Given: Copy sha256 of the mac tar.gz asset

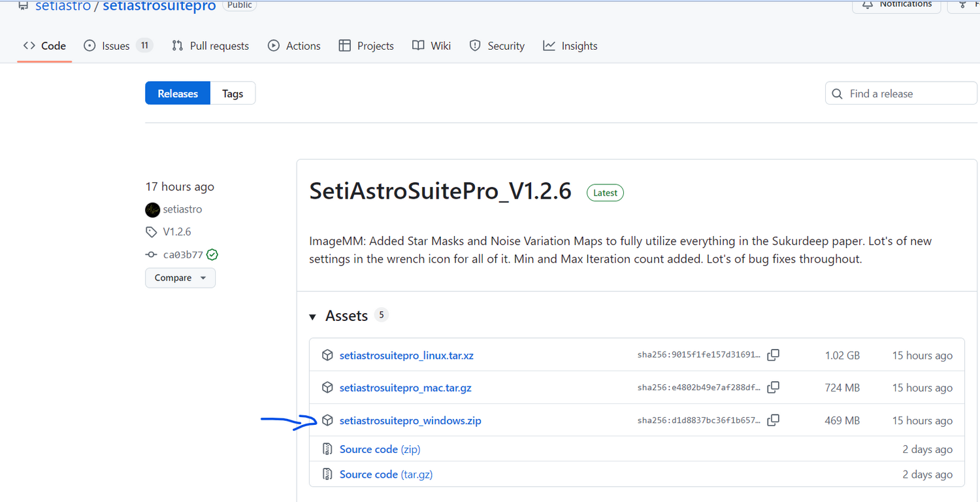Looking at the screenshot, I should pos(773,387).
